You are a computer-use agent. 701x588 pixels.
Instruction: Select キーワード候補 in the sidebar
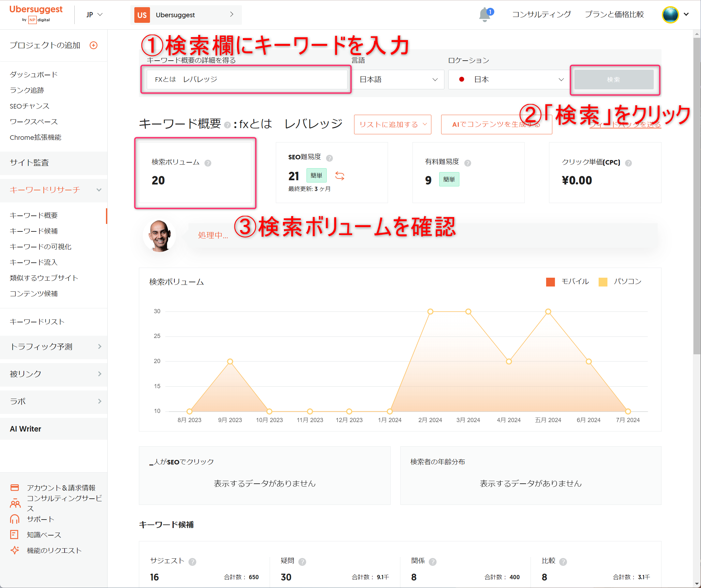point(34,231)
